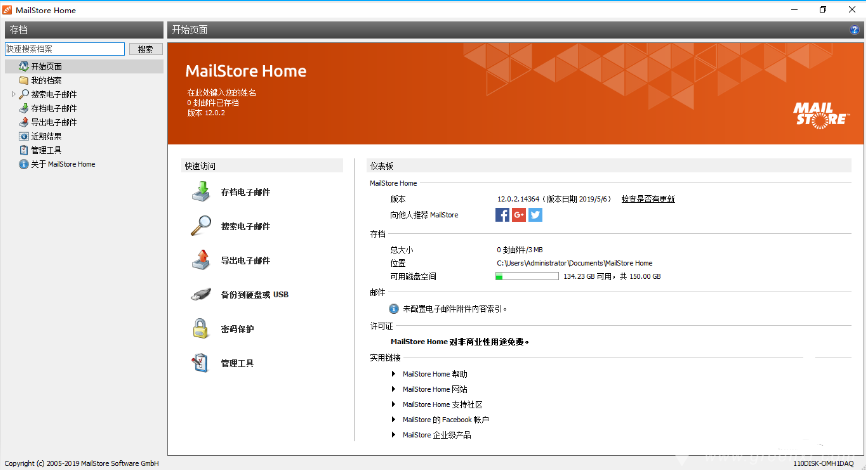Click the MailStore Home title bar app icon
Viewport: 866px width, 470px height.
click(x=7, y=10)
